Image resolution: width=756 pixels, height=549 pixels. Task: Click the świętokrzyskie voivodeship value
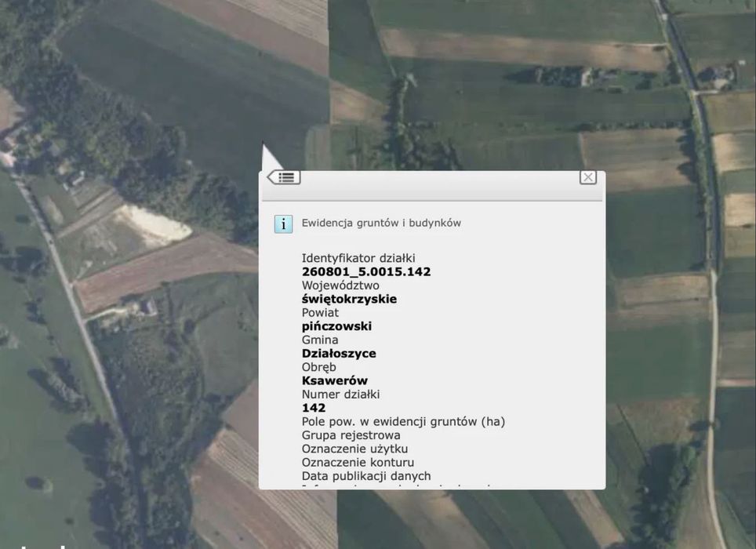coord(350,300)
